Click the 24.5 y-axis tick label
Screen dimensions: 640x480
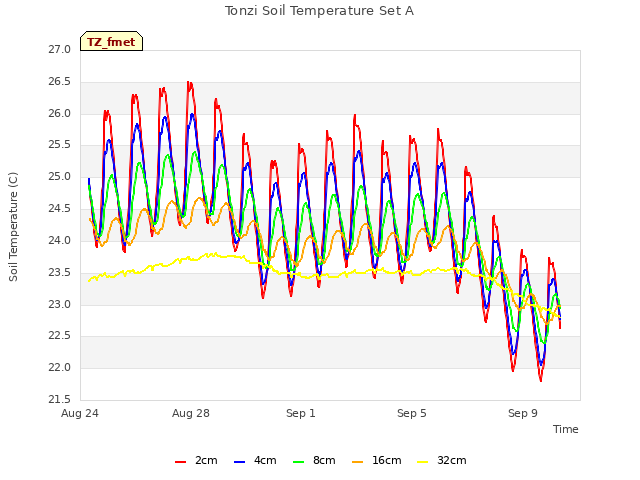pos(60,209)
